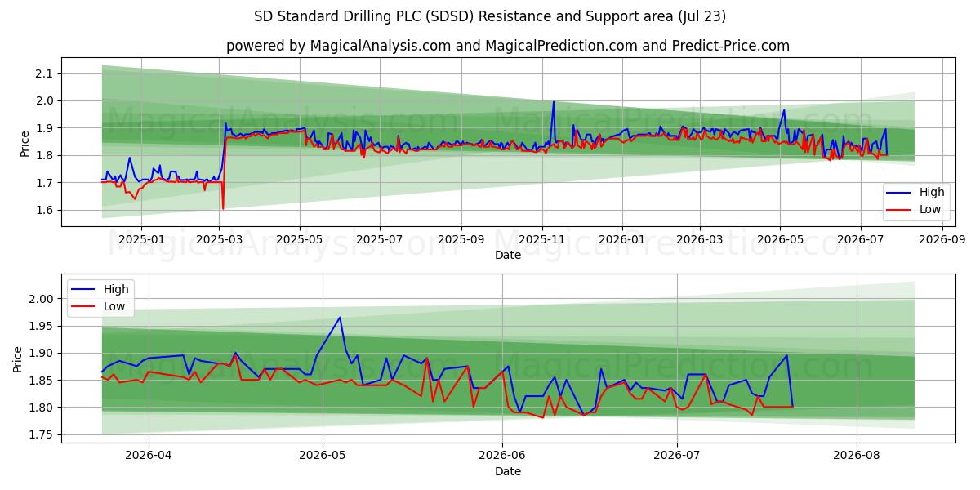Viewport: 980px width, 490px height.
Task: Click the 2025-11 tick label
Action: [541, 240]
